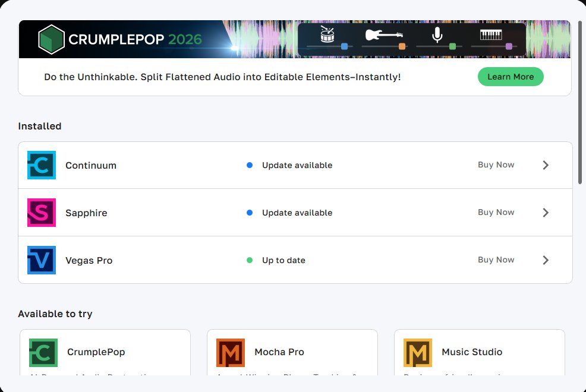Viewport: 586px width, 392px height.
Task: Open the Music Studio card title
Action: point(472,352)
